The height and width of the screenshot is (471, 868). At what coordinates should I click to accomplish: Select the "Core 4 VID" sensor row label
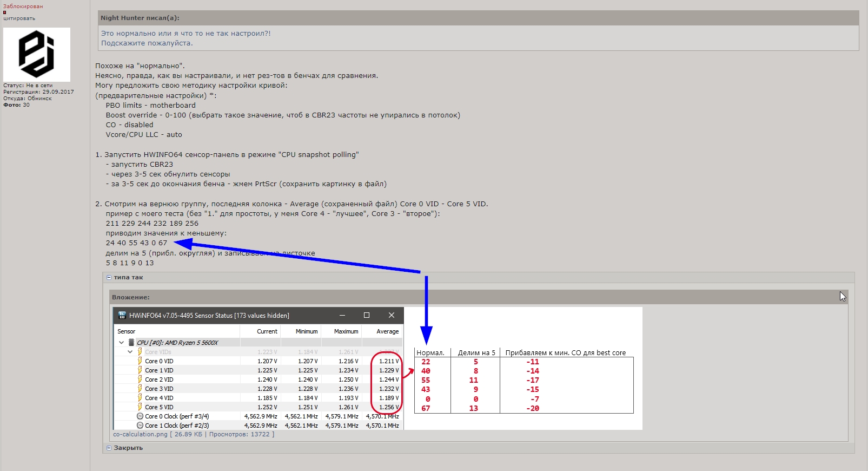pyautogui.click(x=159, y=398)
